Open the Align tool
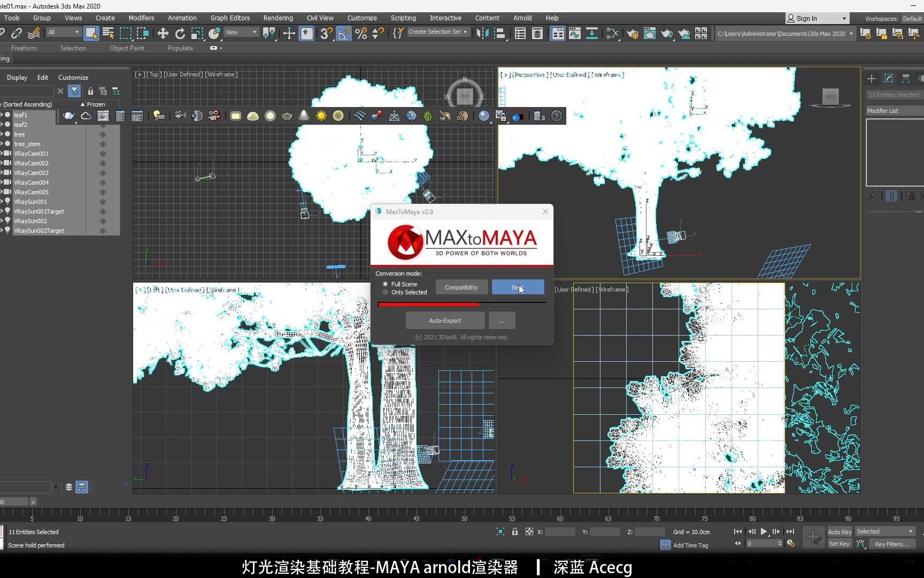Screen dimensions: 924x578 pyautogui.click(x=499, y=33)
